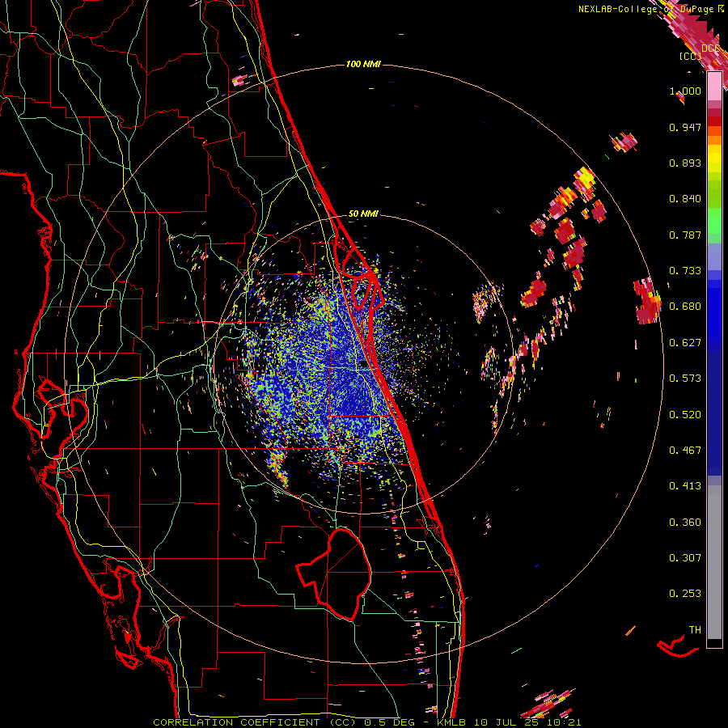Click the 0.947 legend value
This screenshot has width=728, height=728.
point(685,127)
